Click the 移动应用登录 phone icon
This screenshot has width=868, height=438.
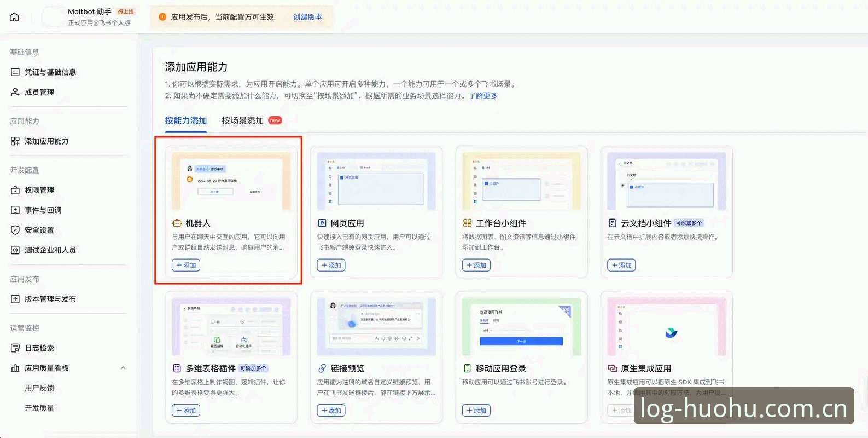point(467,368)
